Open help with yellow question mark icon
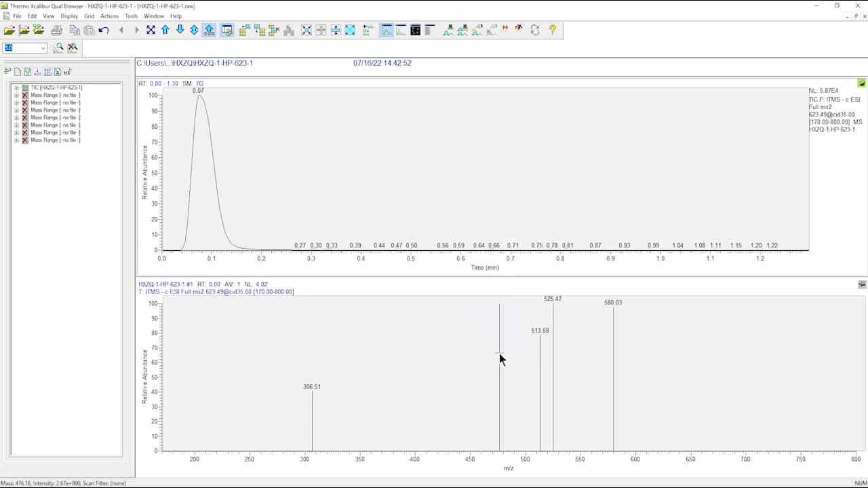Image resolution: width=868 pixels, height=488 pixels. [x=553, y=30]
